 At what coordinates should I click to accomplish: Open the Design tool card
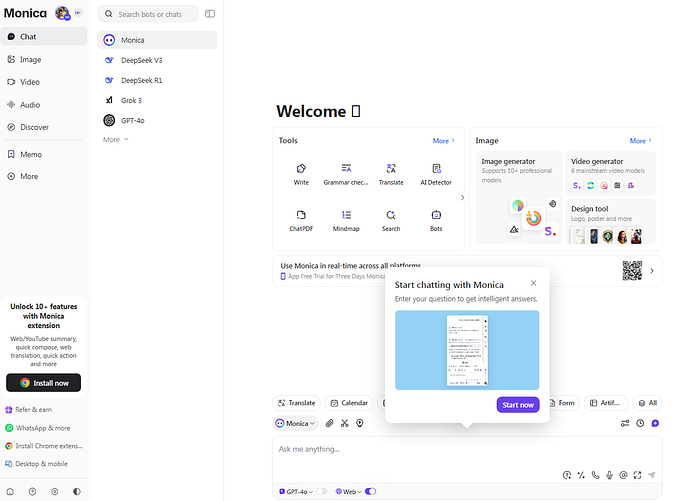[x=610, y=221]
